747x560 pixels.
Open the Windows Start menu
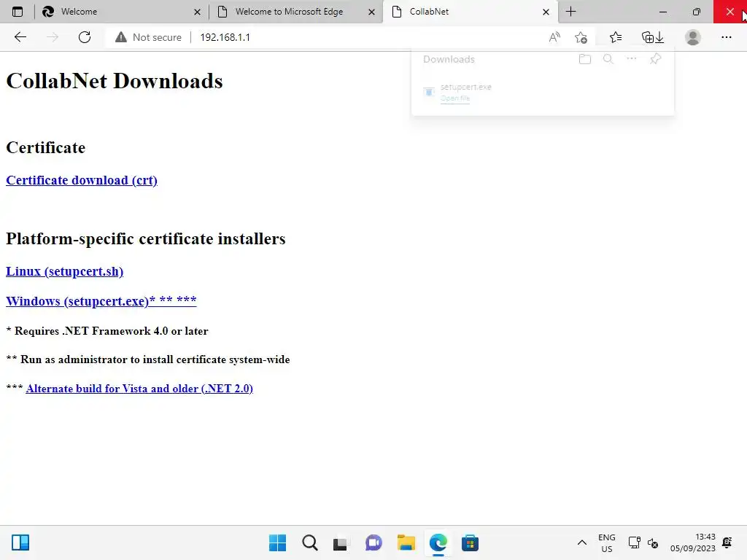[277, 542]
